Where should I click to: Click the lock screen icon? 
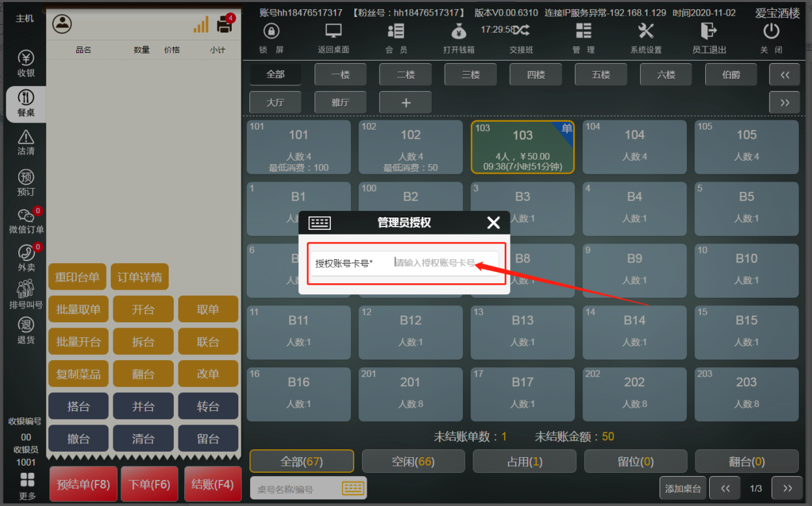(x=271, y=31)
